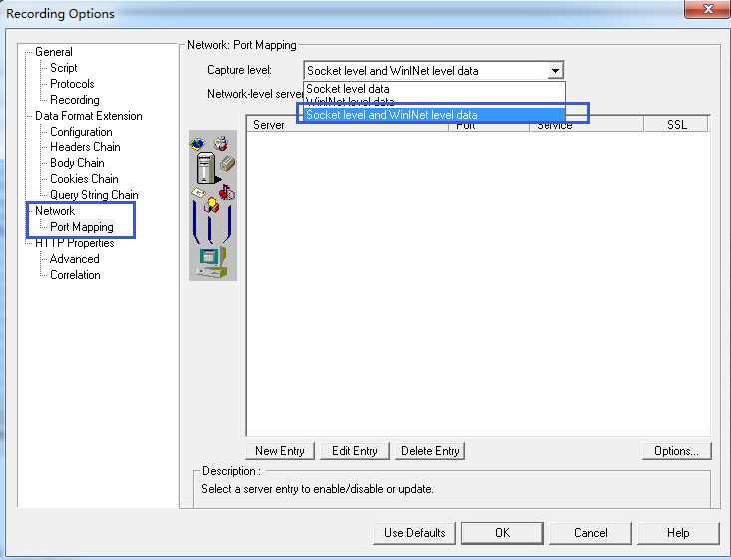
Task: Select the Network tree node
Action: [55, 211]
